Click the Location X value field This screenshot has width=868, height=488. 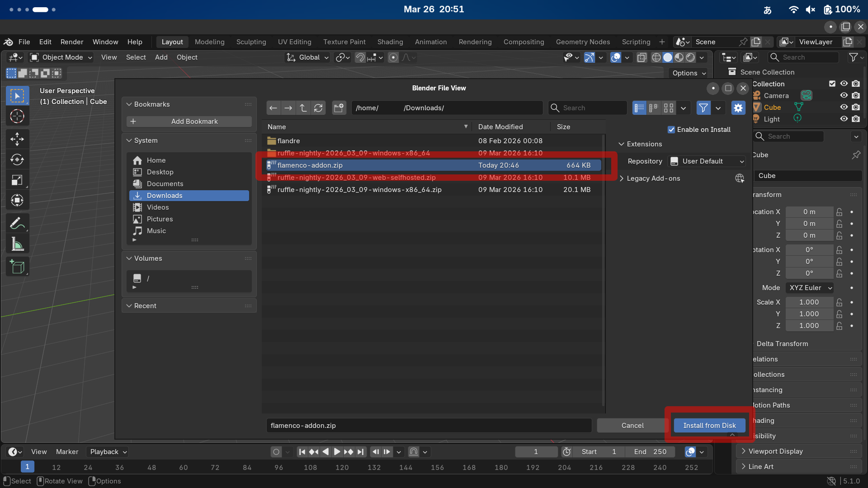pyautogui.click(x=809, y=212)
